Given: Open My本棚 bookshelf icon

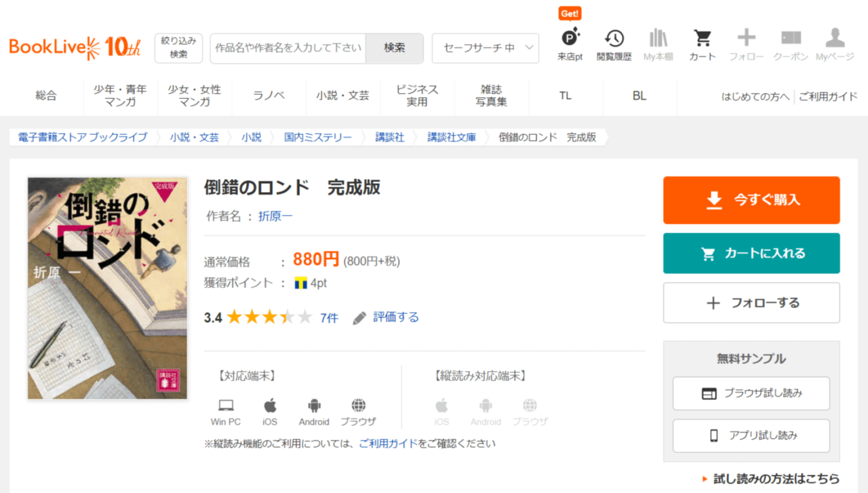Looking at the screenshot, I should [x=658, y=44].
